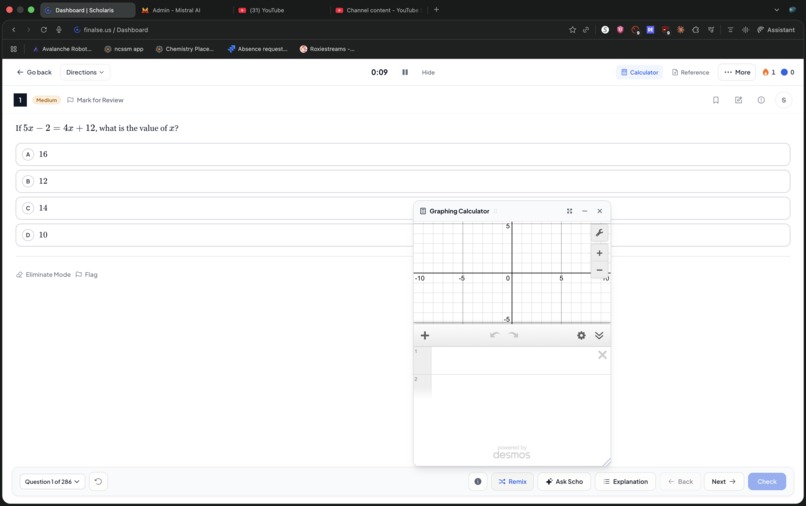Bookmark this question
Image resolution: width=806 pixels, height=506 pixels.
[x=716, y=100]
